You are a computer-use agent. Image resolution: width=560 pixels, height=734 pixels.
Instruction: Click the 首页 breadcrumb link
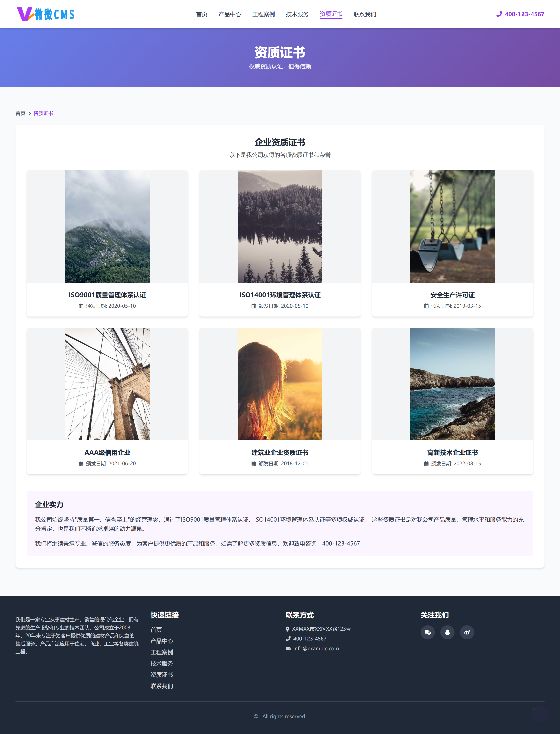(20, 113)
